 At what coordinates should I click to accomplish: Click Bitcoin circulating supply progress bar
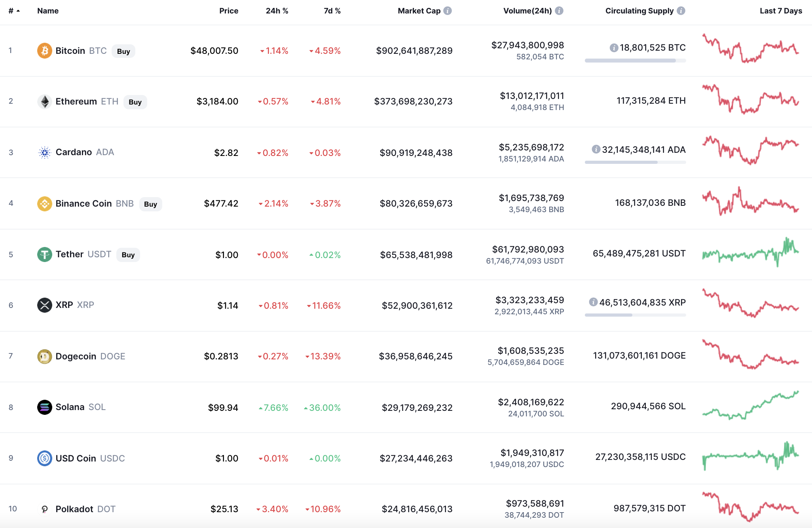(636, 61)
